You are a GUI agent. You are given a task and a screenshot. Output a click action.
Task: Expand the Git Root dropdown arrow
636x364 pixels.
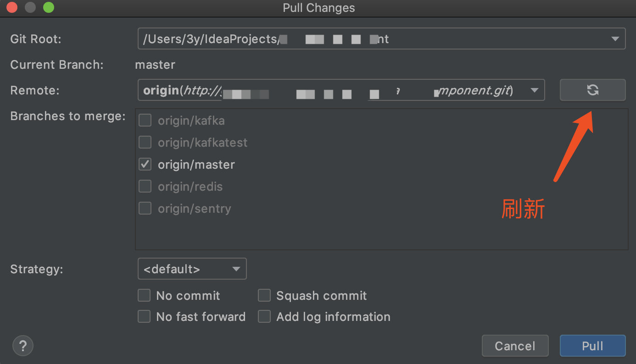(x=615, y=39)
